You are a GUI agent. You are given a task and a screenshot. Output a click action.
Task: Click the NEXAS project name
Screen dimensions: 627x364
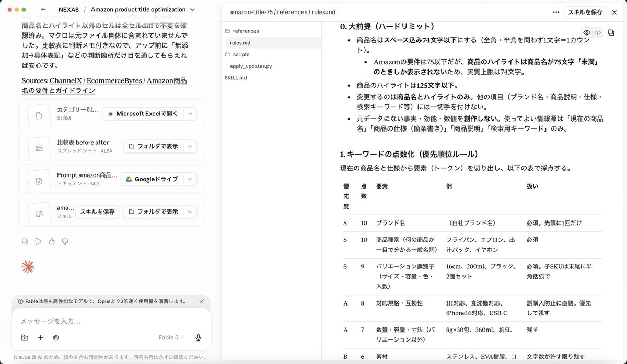(69, 10)
